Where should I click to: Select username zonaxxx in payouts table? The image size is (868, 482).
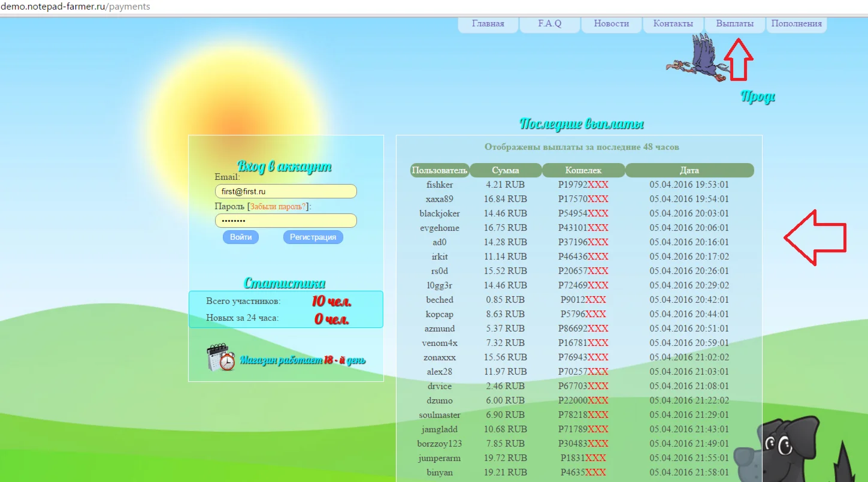[x=440, y=357]
